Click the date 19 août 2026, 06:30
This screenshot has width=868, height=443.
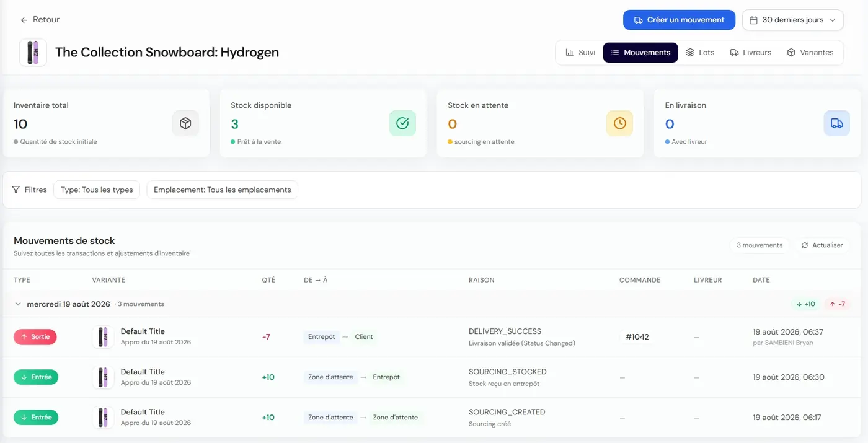point(789,377)
